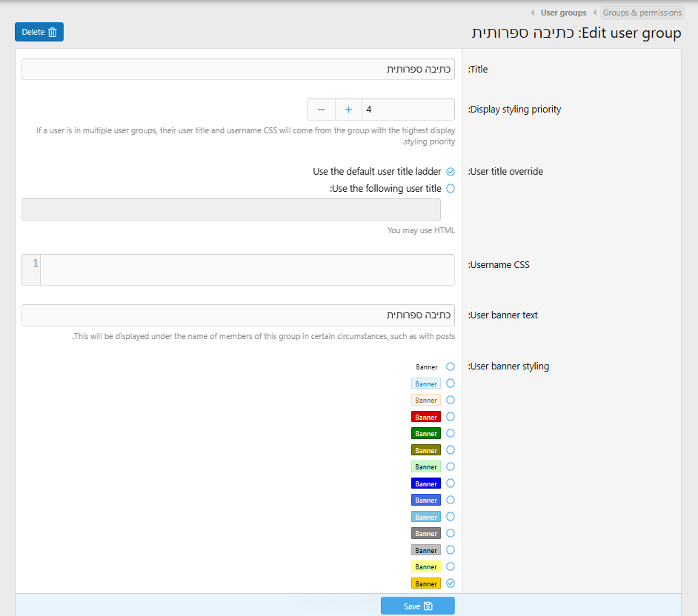Choose the sky blue Banner style radio
Viewport: 698px width, 616px height.
[x=451, y=517]
